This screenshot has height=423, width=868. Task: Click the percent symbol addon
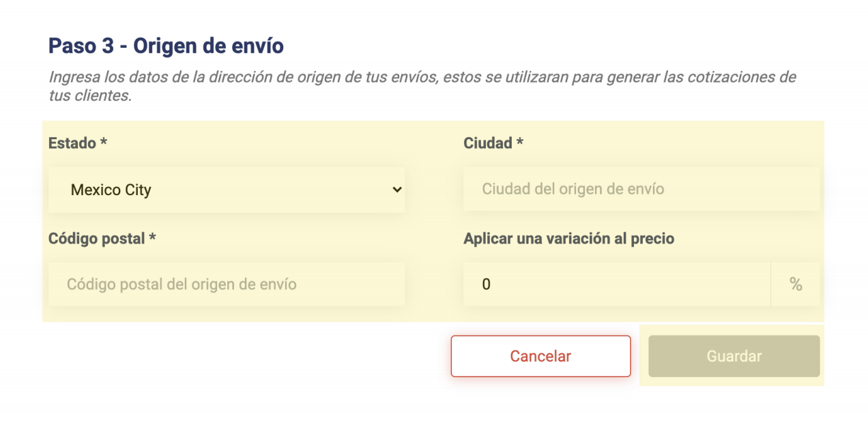point(796,284)
